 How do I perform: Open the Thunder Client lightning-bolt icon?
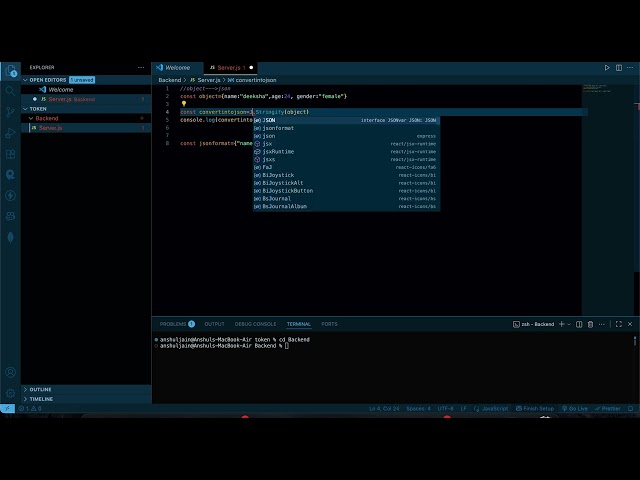[x=10, y=196]
